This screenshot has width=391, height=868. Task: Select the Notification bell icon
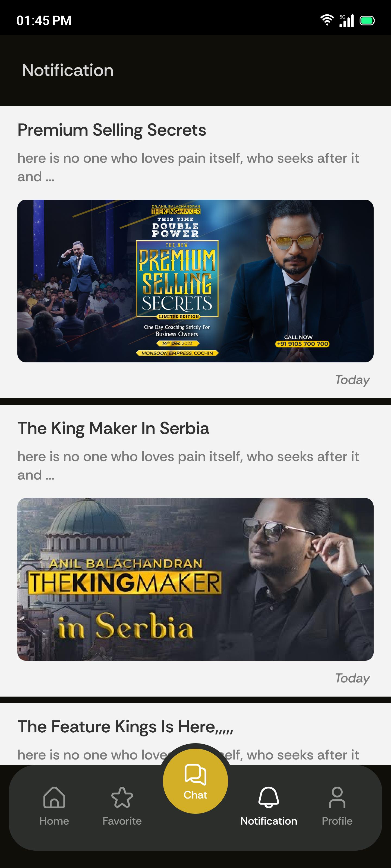point(269,797)
